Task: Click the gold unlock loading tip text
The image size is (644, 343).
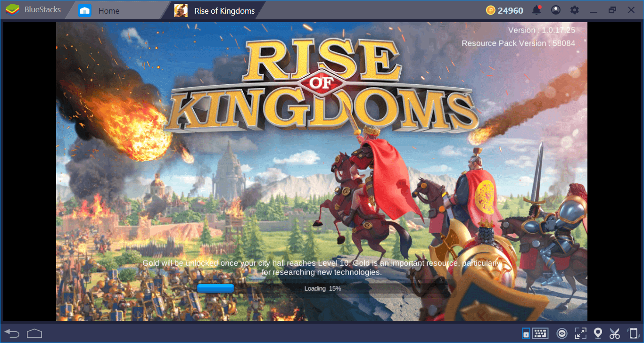Action: (322, 268)
